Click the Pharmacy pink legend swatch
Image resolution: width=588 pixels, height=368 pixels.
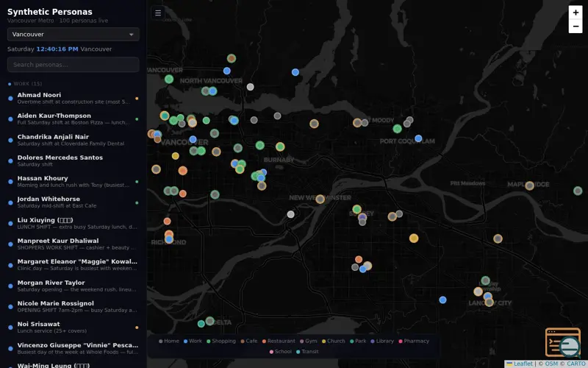[x=401, y=342]
